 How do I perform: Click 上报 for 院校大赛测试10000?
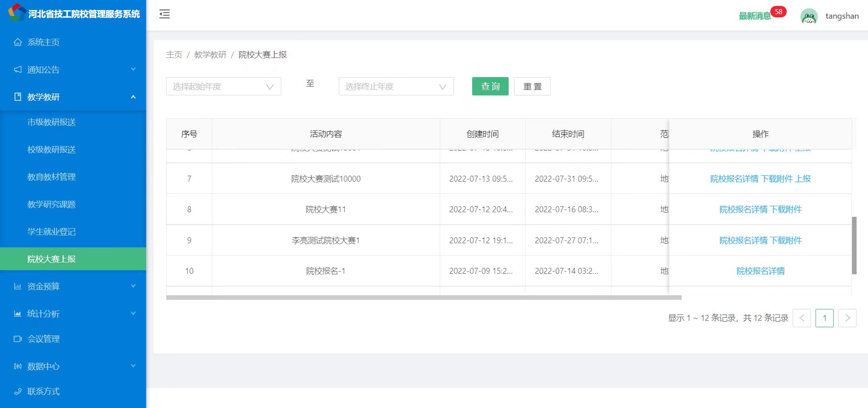pyautogui.click(x=803, y=179)
